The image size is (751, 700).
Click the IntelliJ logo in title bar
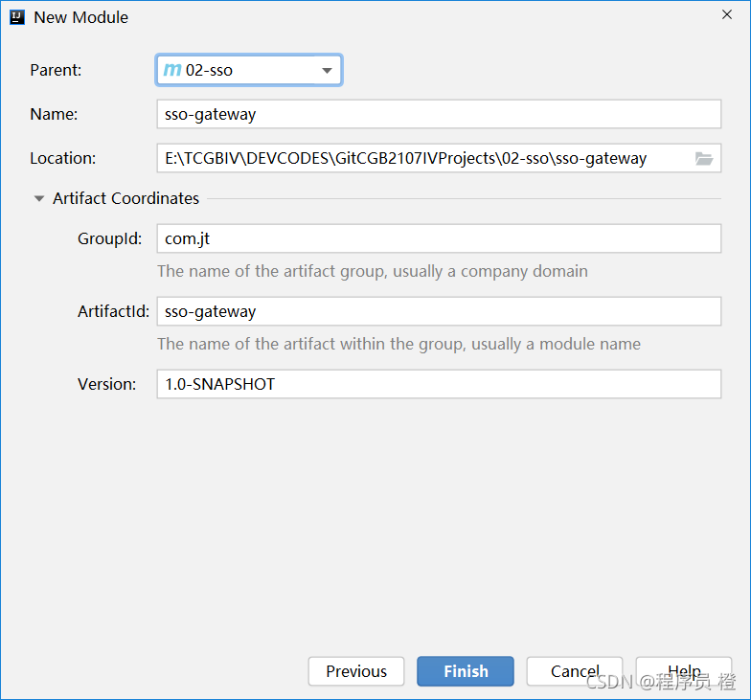(17, 17)
